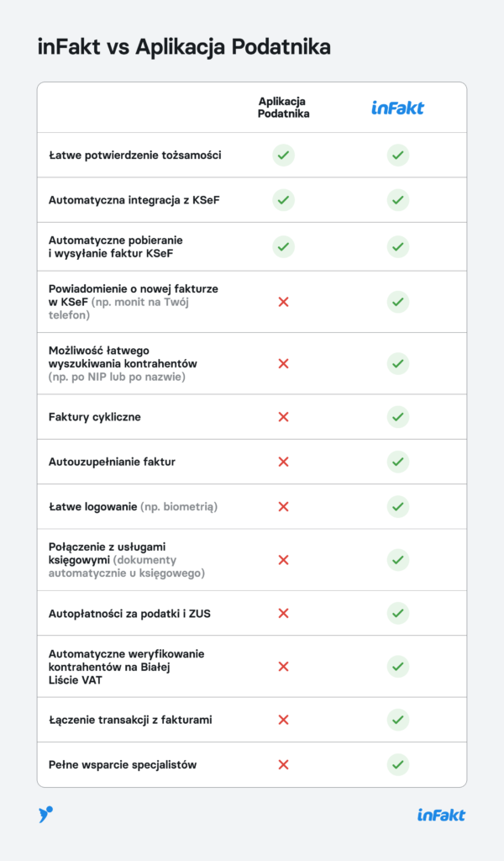Click red X for Faktury cykliczne
Viewport: 504px width, 861px height.
pyautogui.click(x=283, y=417)
